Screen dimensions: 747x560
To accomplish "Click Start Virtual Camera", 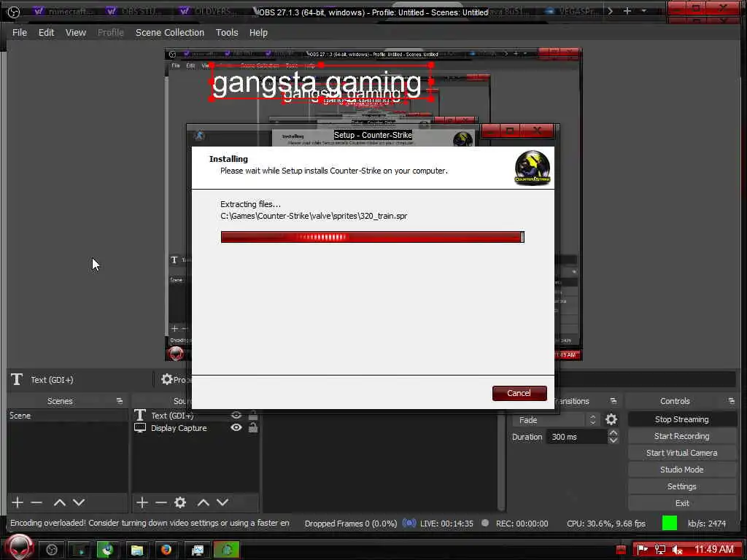I will tap(682, 453).
